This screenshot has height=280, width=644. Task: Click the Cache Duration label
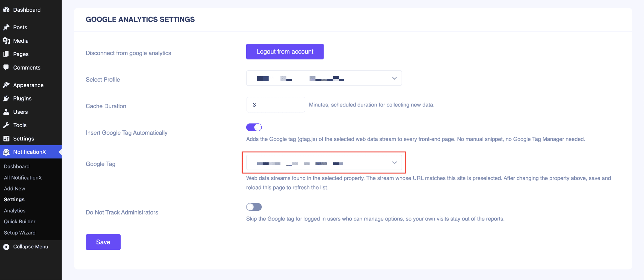click(106, 106)
